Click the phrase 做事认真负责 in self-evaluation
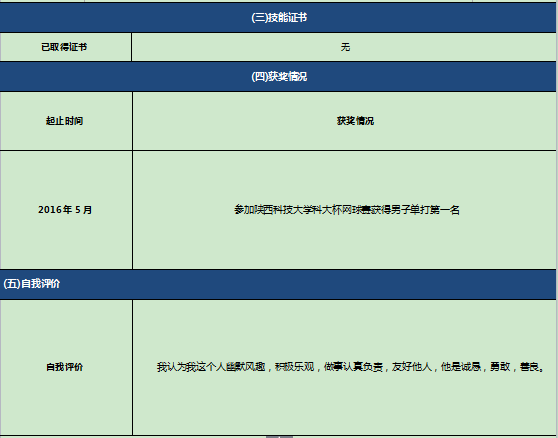 353,367
